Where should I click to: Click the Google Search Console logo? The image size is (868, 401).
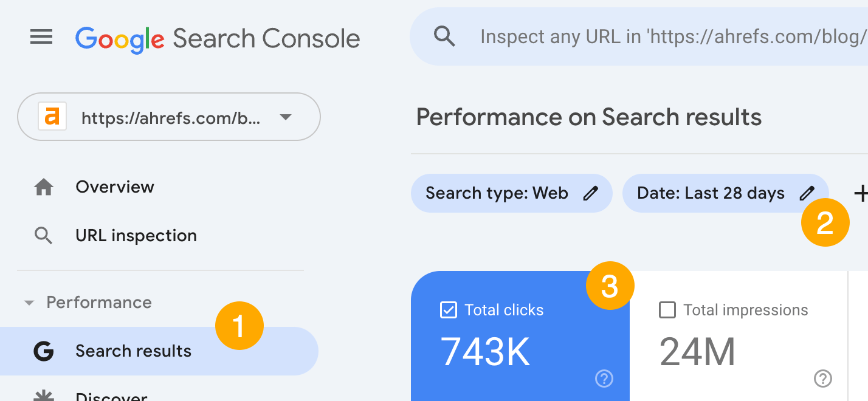tap(217, 38)
